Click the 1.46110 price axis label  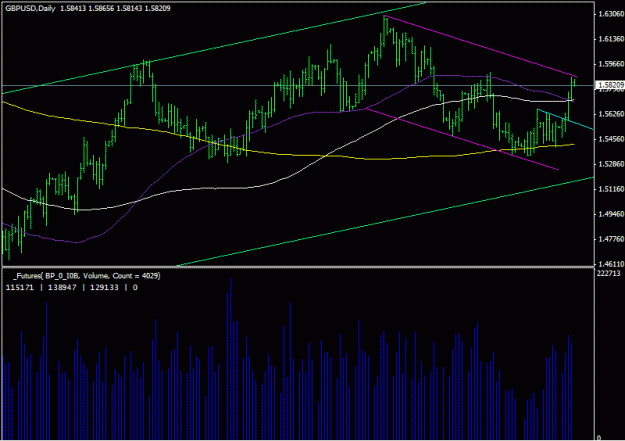tap(611, 264)
